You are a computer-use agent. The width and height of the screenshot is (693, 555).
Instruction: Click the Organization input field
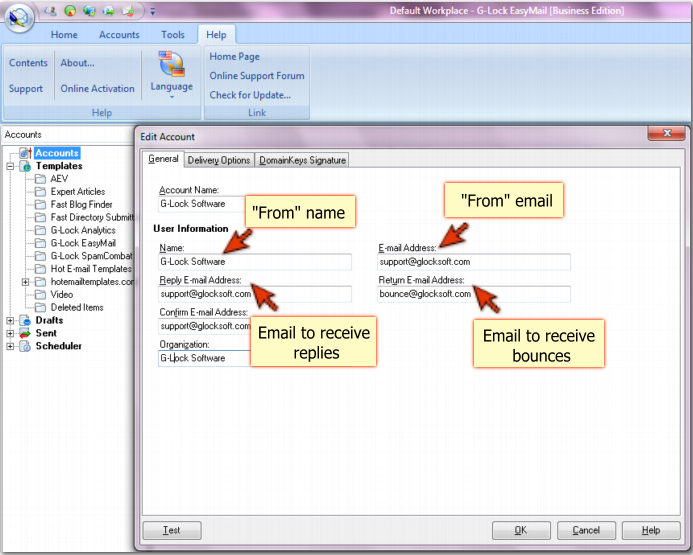tap(204, 358)
